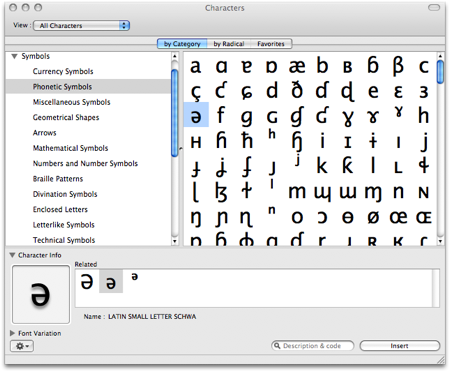Choose the letter m in grid

(x=297, y=192)
